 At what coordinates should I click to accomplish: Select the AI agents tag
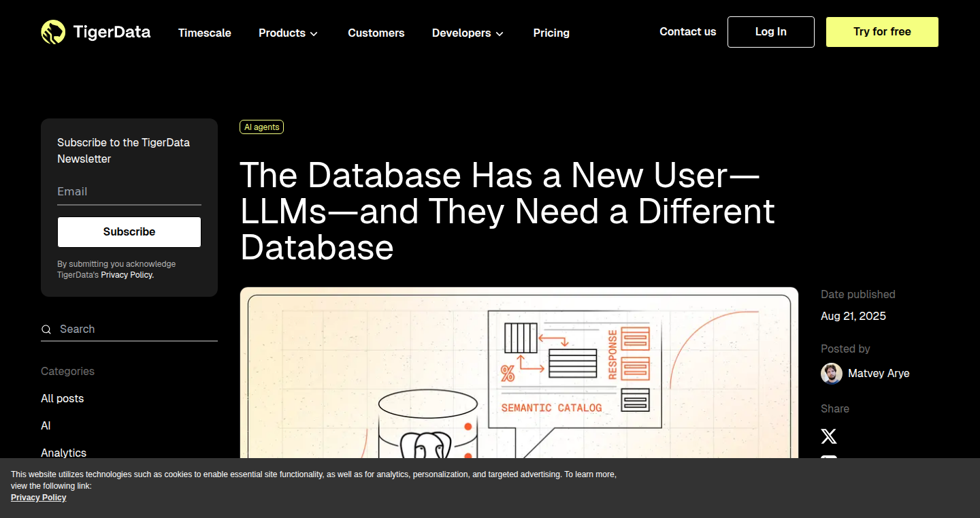[261, 127]
